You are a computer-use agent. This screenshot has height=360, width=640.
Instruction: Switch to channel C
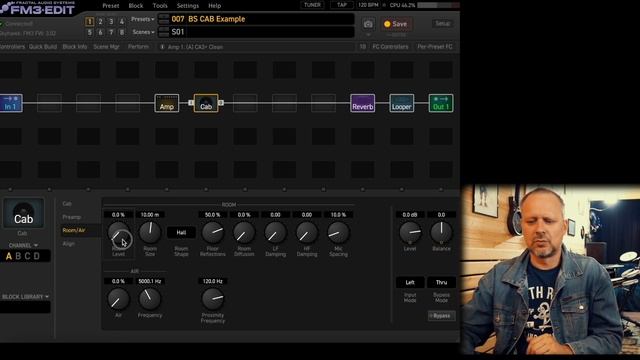point(27,256)
